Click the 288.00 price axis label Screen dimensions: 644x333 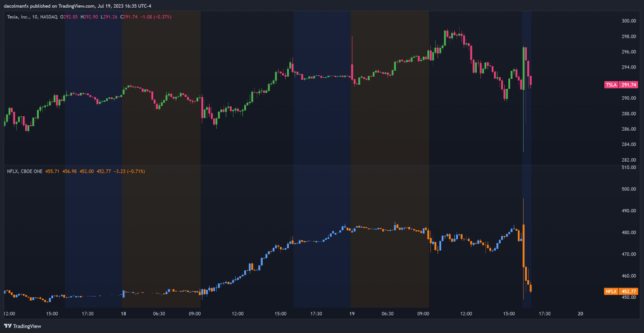pos(629,114)
